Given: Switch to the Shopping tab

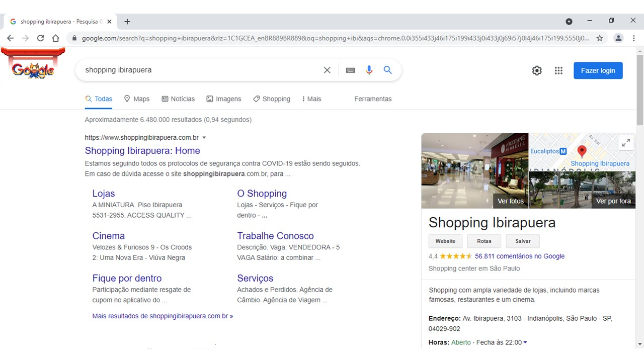Looking at the screenshot, I should 272,99.
